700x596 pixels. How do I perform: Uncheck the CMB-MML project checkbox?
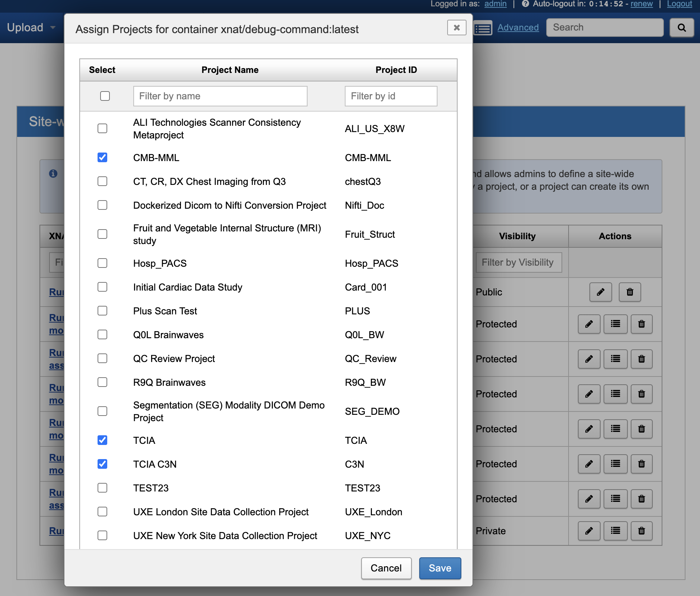click(x=102, y=157)
